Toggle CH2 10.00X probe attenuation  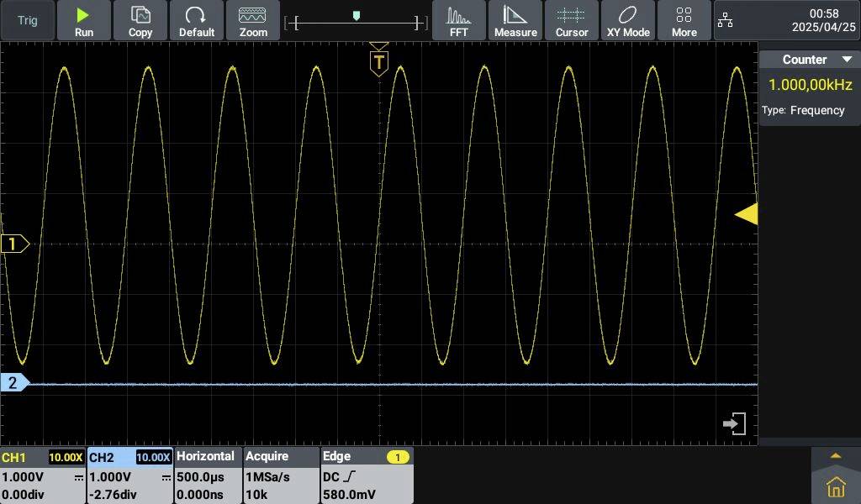click(151, 457)
